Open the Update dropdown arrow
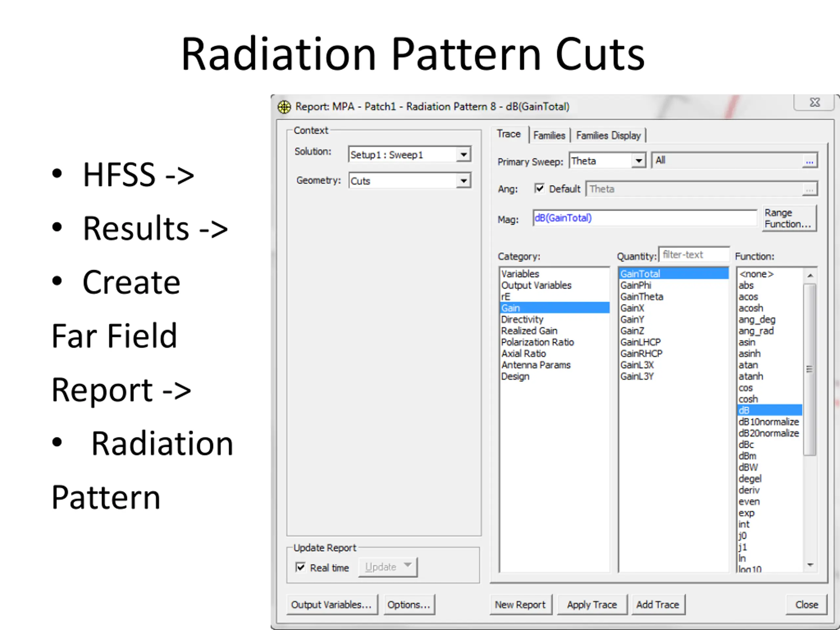Viewport: 840px width, 630px height. 408,565
